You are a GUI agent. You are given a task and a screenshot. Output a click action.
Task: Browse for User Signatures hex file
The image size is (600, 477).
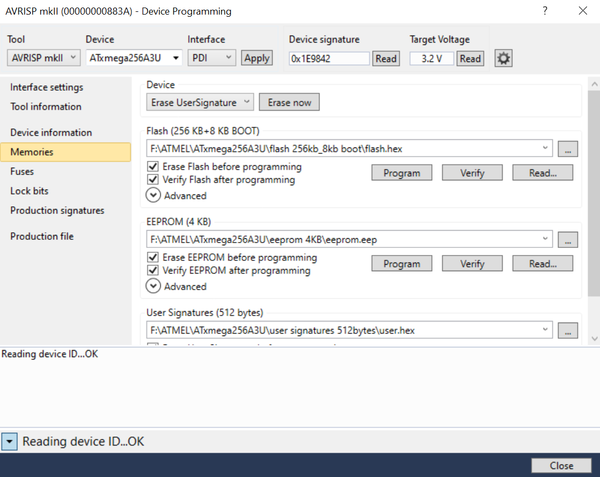pos(567,330)
